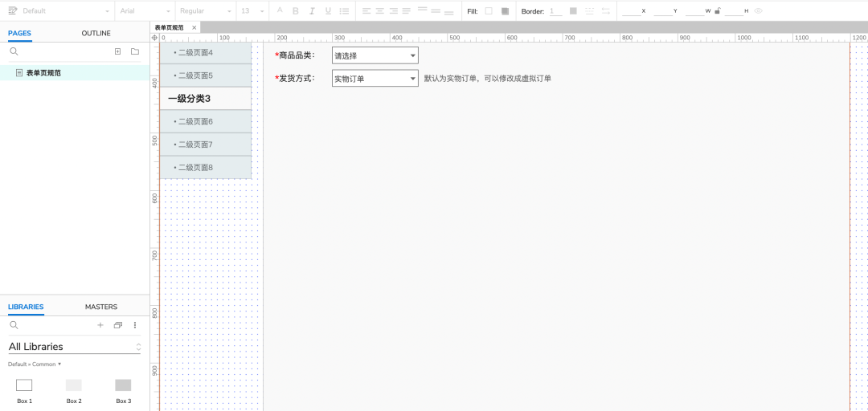
Task: Click the X position field
Action: click(631, 10)
